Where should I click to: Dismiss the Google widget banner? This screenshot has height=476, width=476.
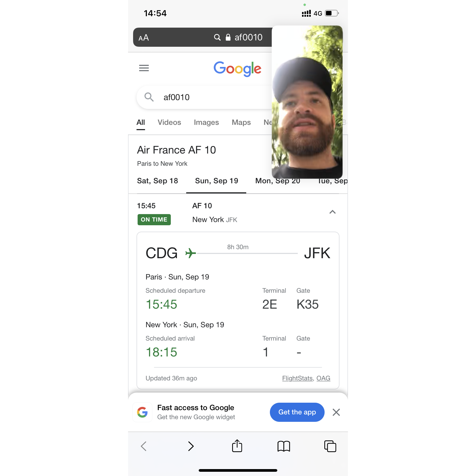pos(336,412)
